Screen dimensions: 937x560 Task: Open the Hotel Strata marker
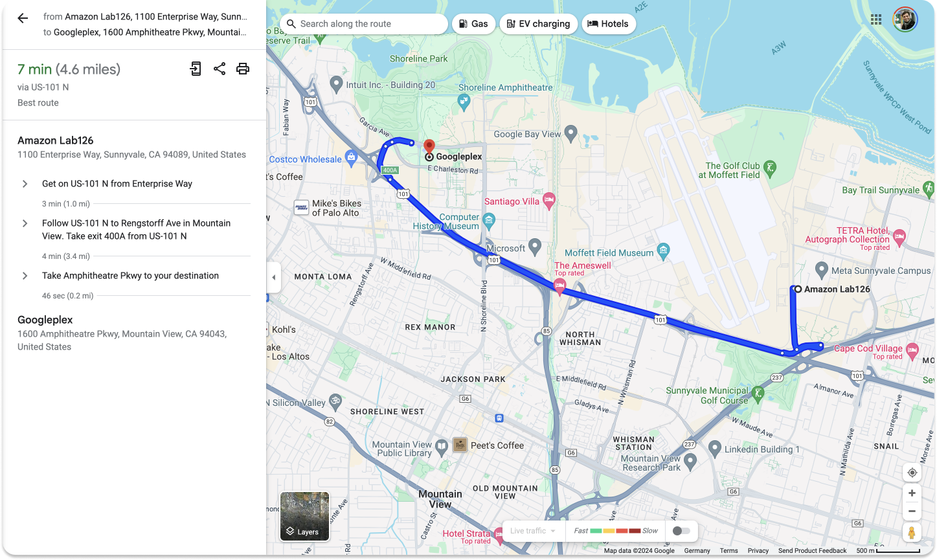coord(499,535)
